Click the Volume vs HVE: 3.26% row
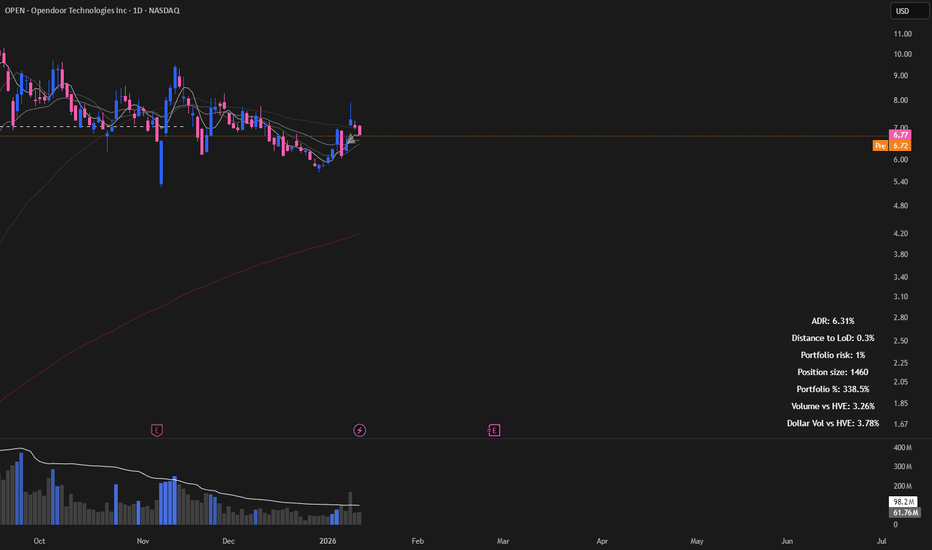 point(833,406)
